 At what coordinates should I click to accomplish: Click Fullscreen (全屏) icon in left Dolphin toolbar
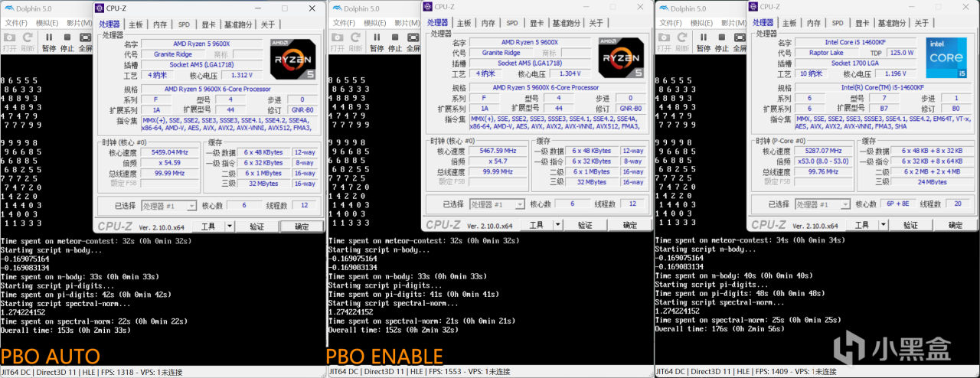86,37
